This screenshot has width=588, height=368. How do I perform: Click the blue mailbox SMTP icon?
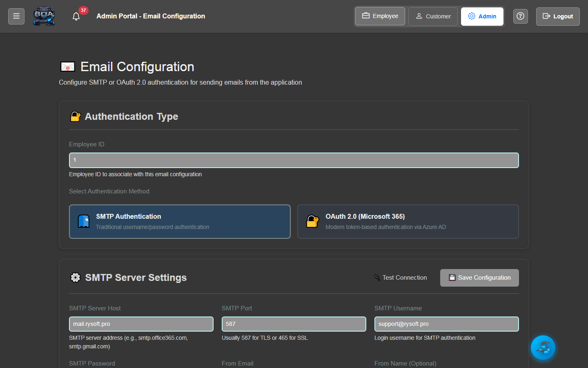pos(84,221)
